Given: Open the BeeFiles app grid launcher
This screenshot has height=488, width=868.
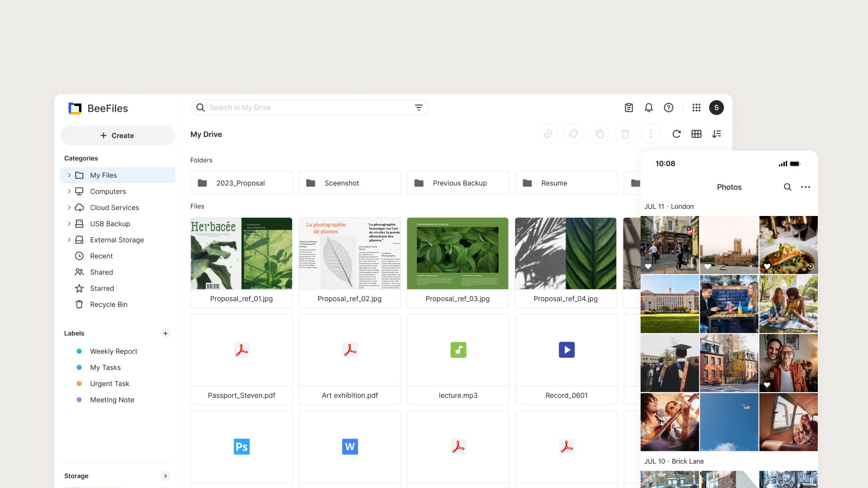Looking at the screenshot, I should [x=696, y=108].
